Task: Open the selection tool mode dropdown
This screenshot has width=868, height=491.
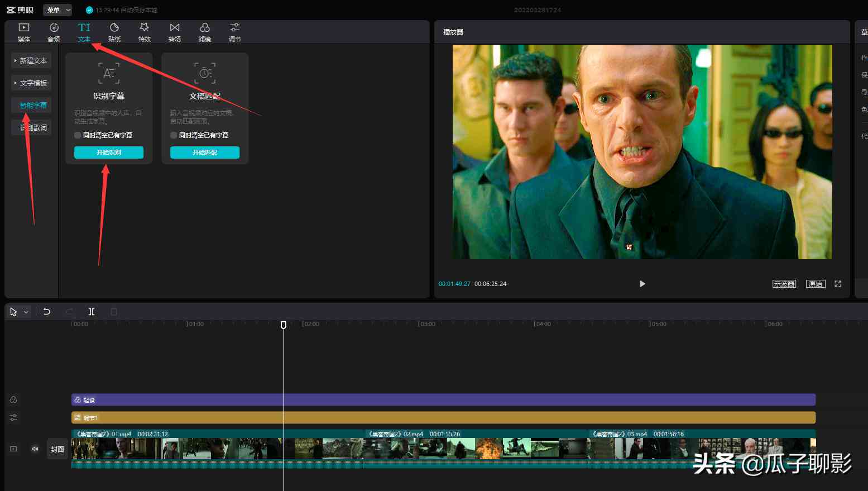Action: [26, 312]
